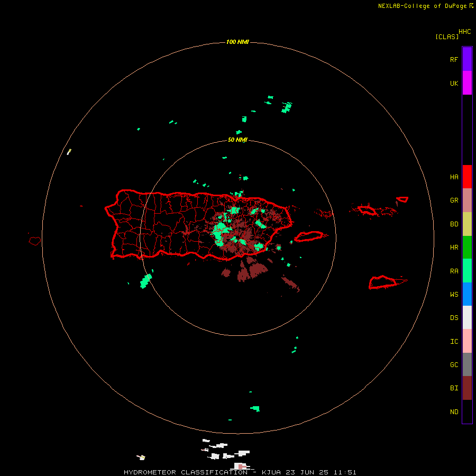476x476 pixels.
Task: Click the RA light green legend swatch
Action: click(x=467, y=271)
